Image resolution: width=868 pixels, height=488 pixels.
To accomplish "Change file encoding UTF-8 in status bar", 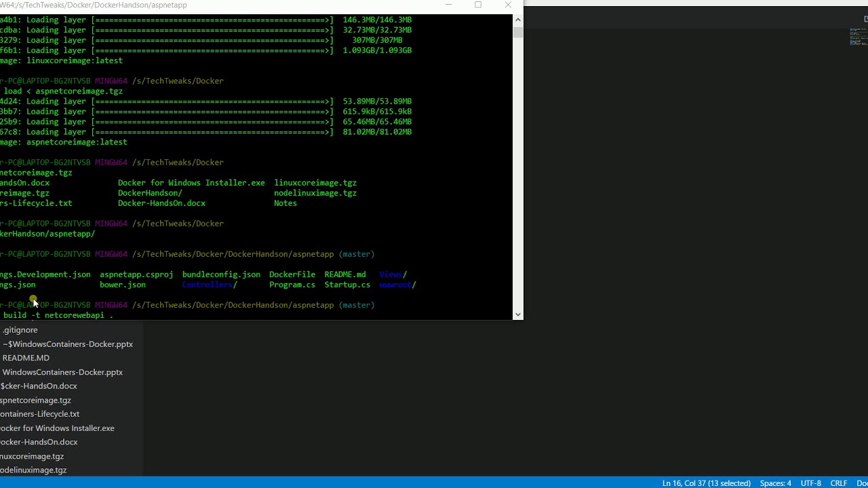I will click(x=811, y=483).
